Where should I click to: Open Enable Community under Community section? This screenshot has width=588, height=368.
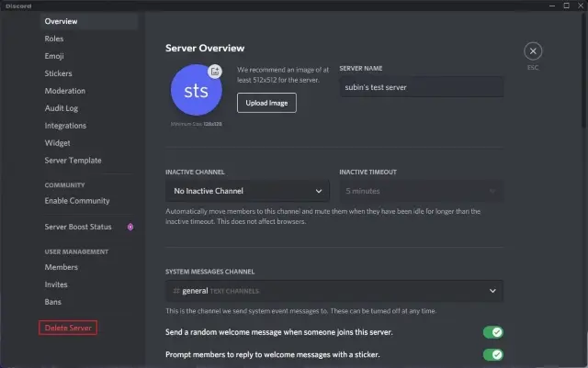click(77, 201)
